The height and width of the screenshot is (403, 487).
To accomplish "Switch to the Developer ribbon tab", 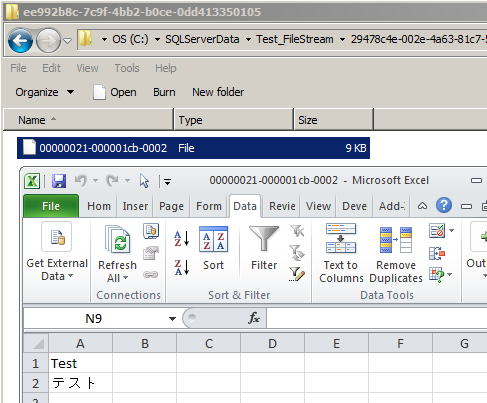I will (354, 206).
